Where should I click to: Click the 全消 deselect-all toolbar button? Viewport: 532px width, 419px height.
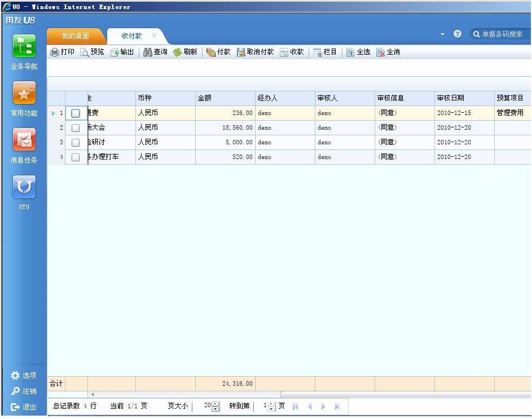(388, 52)
